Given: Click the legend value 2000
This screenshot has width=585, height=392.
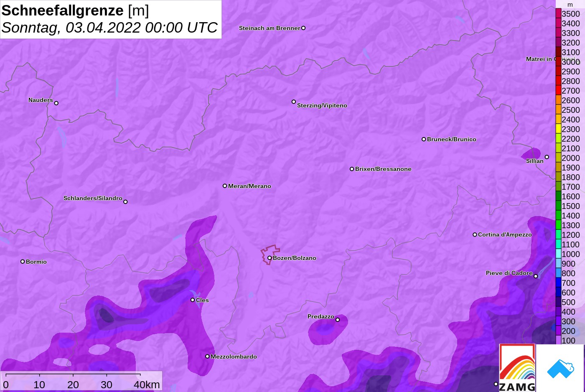Looking at the screenshot, I should coord(571,158).
